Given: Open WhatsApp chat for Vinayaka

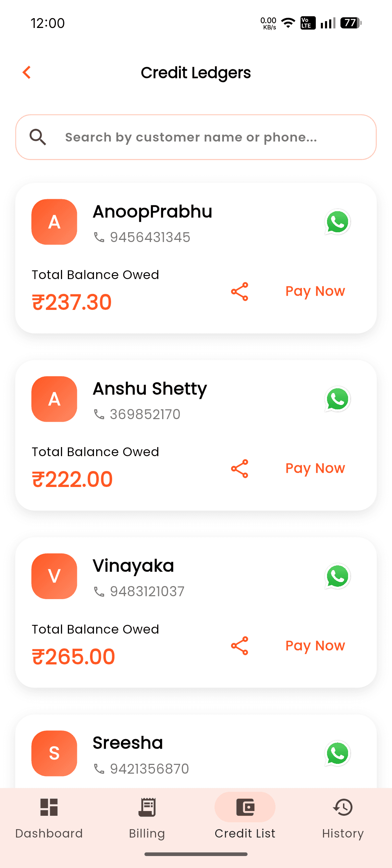Looking at the screenshot, I should coord(338,576).
